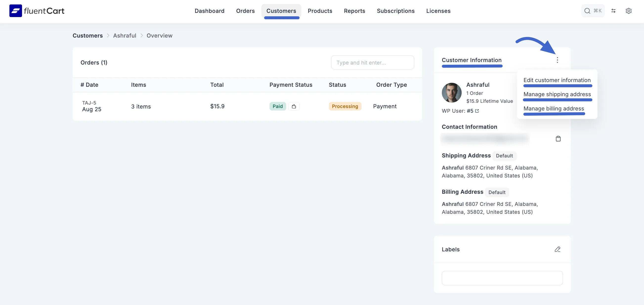Screen dimensions: 644x305
Task: Open WP User #5 via external link icon
Action: (x=477, y=111)
